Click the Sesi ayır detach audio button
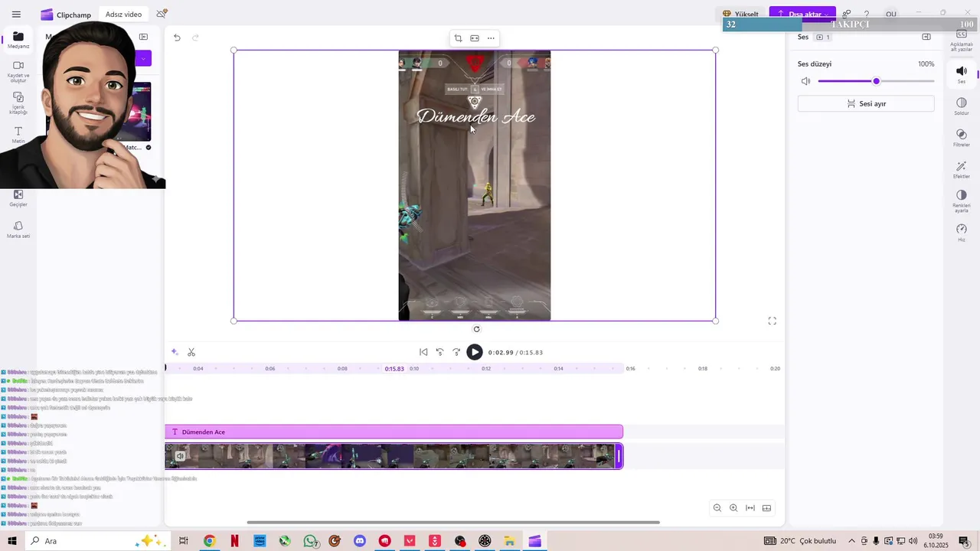 866,103
